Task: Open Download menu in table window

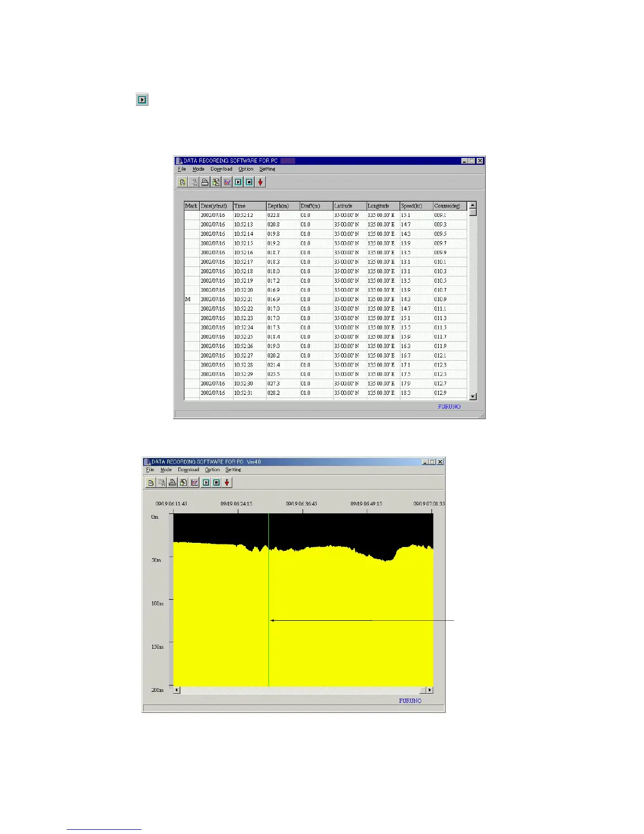Action: coord(221,169)
